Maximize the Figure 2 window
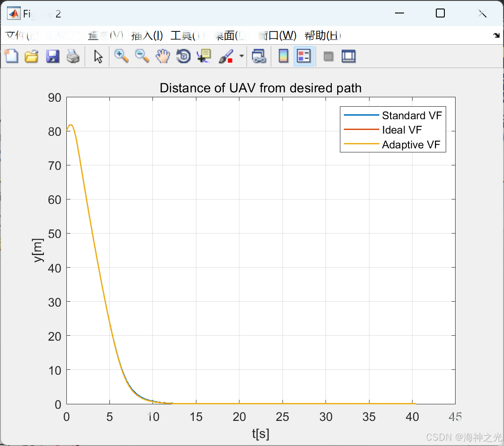Screen dimensions: 504x446 pyautogui.click(x=440, y=13)
